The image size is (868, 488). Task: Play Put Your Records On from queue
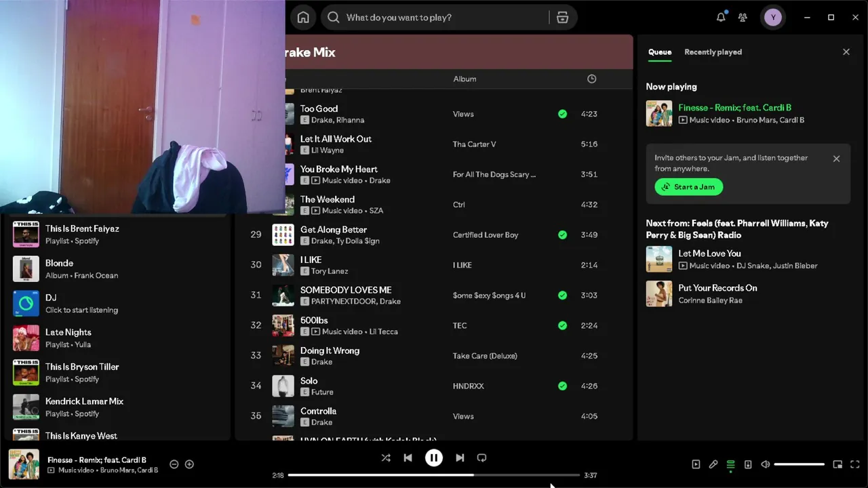click(x=748, y=293)
